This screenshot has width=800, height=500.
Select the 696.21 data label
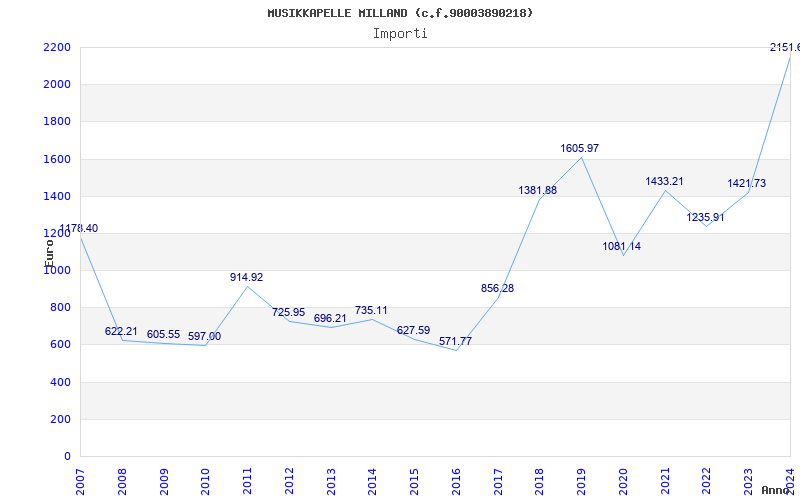(330, 318)
